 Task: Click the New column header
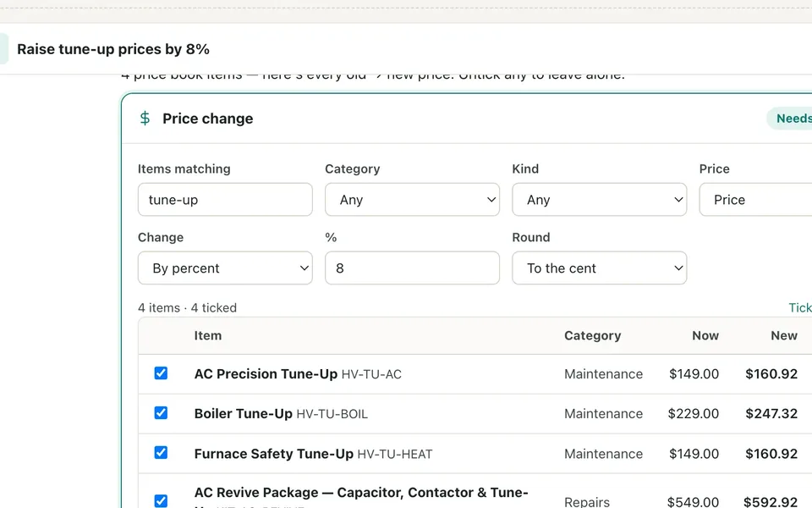tap(784, 336)
